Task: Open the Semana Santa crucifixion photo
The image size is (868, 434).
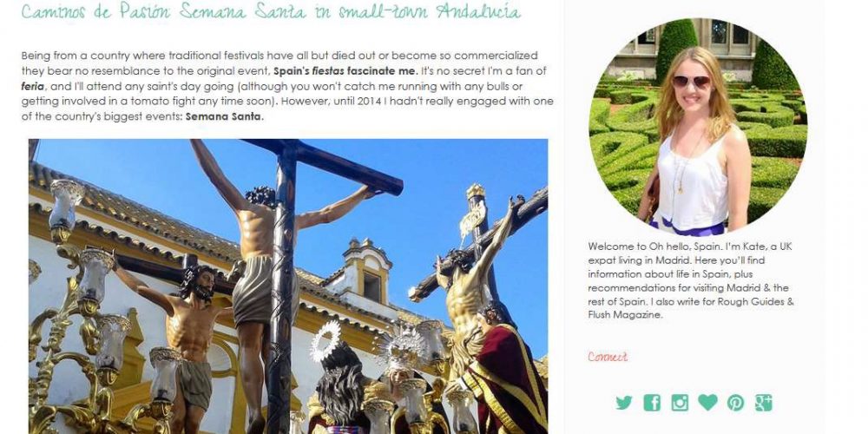Action: tap(288, 286)
